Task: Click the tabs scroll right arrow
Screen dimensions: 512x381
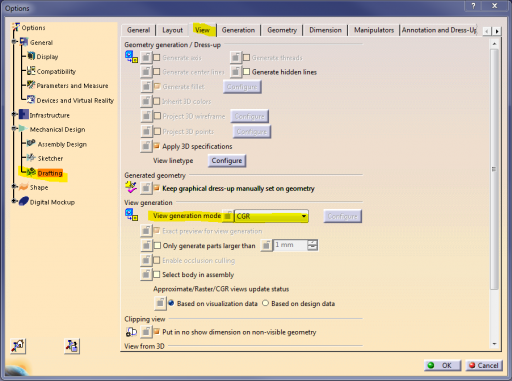Action: click(497, 31)
